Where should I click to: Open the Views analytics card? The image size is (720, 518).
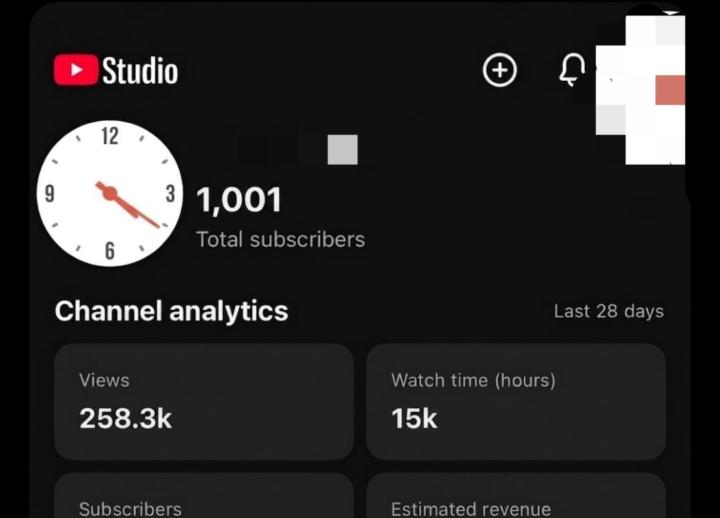(204, 402)
